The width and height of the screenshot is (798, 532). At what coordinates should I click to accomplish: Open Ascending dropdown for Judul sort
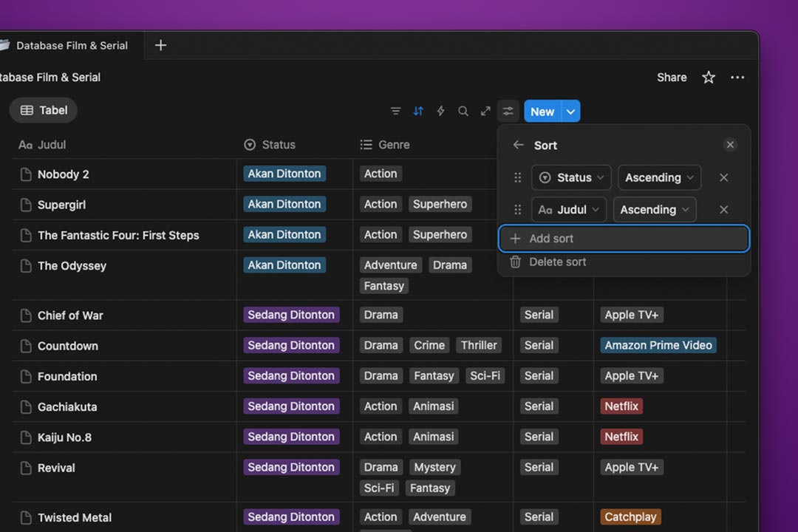[655, 210]
